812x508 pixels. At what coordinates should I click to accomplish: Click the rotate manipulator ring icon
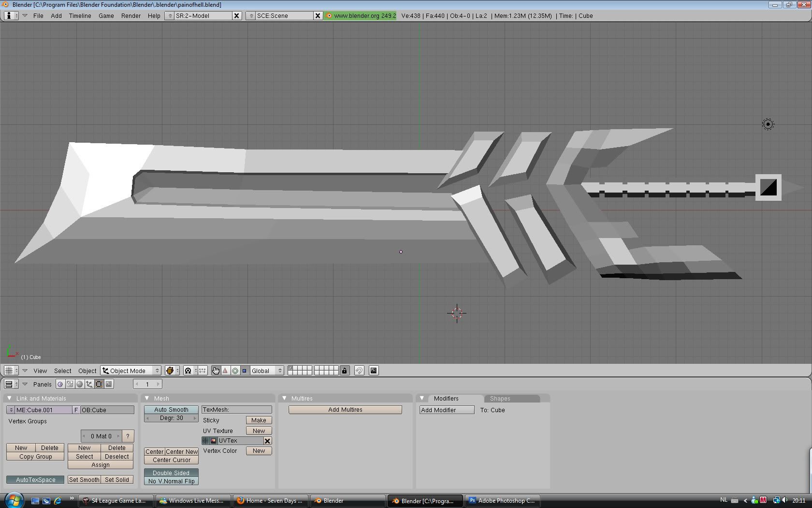tap(235, 371)
